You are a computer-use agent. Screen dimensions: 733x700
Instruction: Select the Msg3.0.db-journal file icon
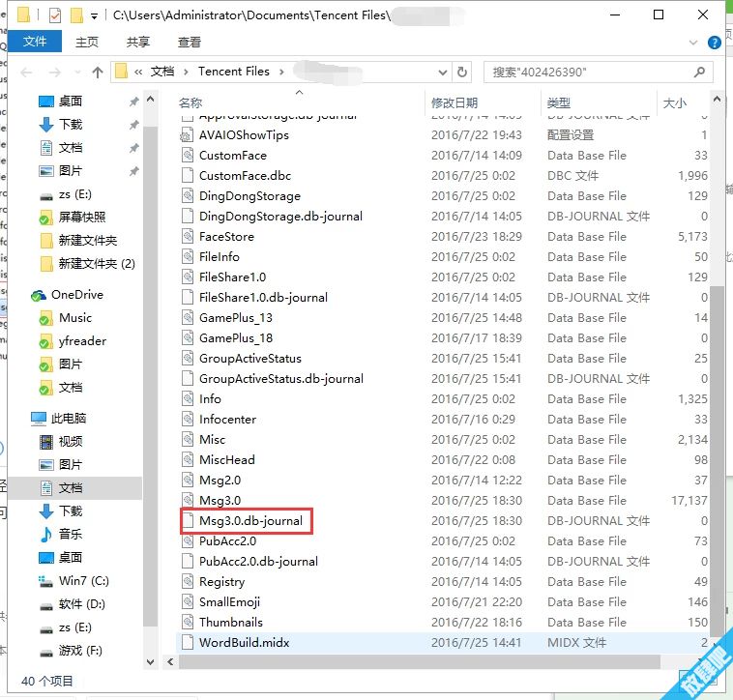pyautogui.click(x=187, y=521)
